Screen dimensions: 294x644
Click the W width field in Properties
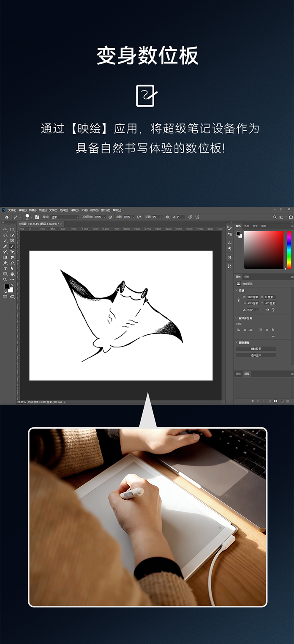point(253,297)
